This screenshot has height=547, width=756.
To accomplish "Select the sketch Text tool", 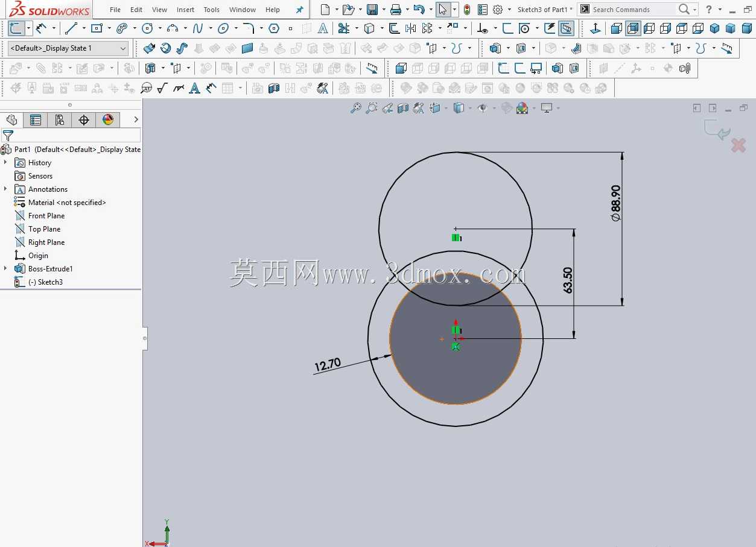I will pos(323,28).
